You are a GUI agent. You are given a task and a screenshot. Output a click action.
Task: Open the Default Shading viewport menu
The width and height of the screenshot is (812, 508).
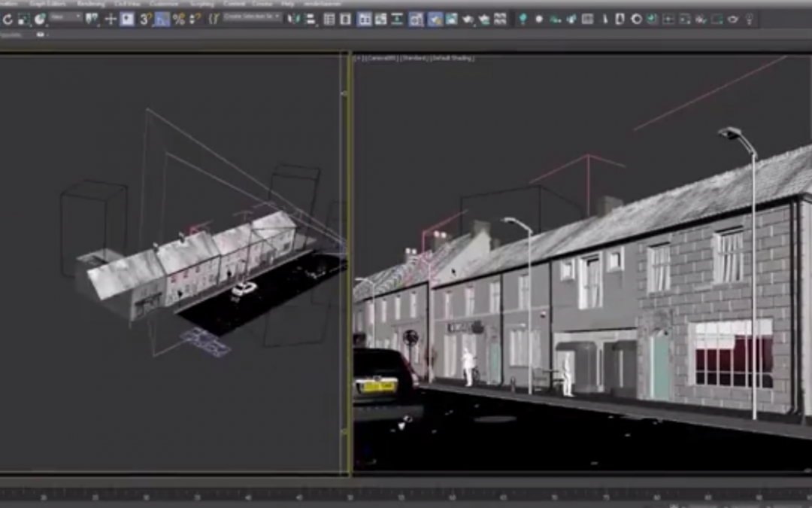click(453, 58)
